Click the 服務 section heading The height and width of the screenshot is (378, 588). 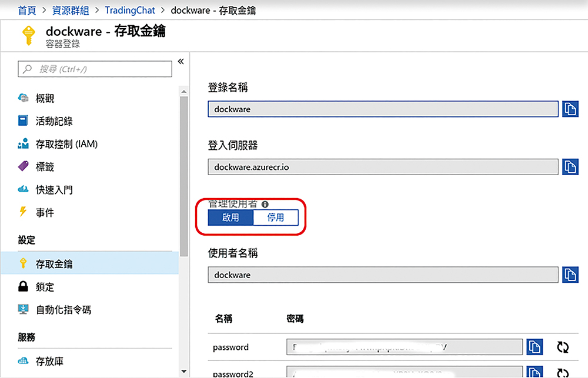coord(26,337)
